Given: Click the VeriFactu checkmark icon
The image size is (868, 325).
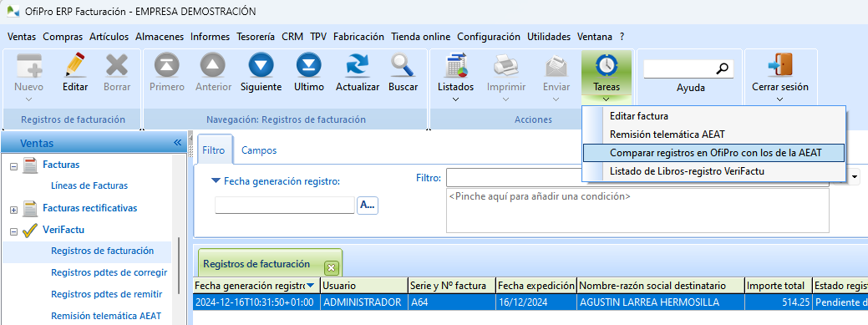Looking at the screenshot, I should click(x=29, y=230).
